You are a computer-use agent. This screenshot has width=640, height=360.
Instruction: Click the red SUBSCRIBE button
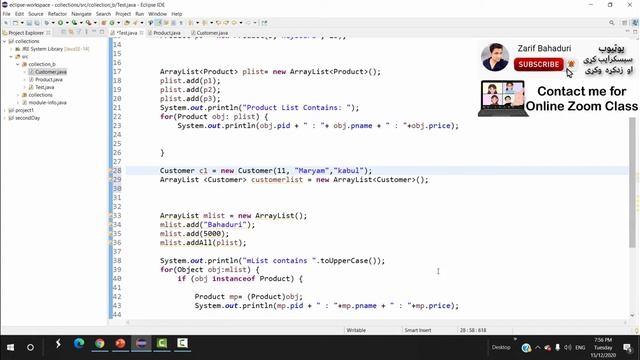(x=538, y=64)
